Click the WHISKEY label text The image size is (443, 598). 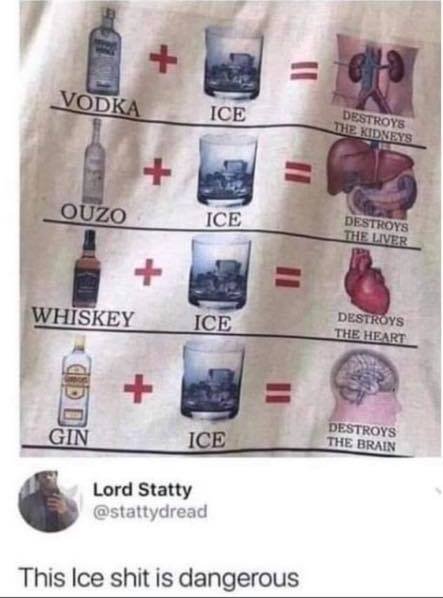(83, 318)
